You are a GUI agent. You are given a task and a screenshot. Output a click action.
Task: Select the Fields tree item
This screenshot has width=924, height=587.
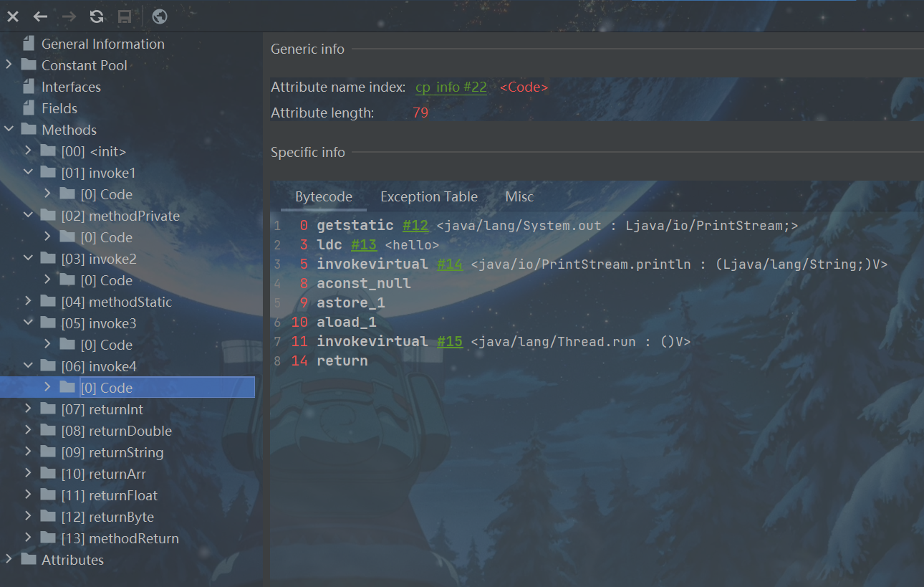click(59, 108)
